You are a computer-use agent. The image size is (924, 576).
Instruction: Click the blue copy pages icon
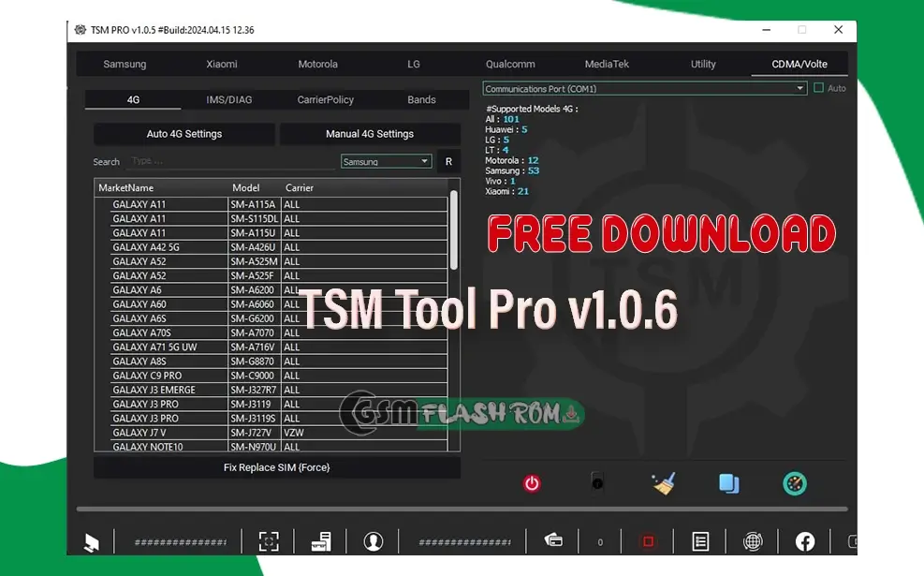728,483
